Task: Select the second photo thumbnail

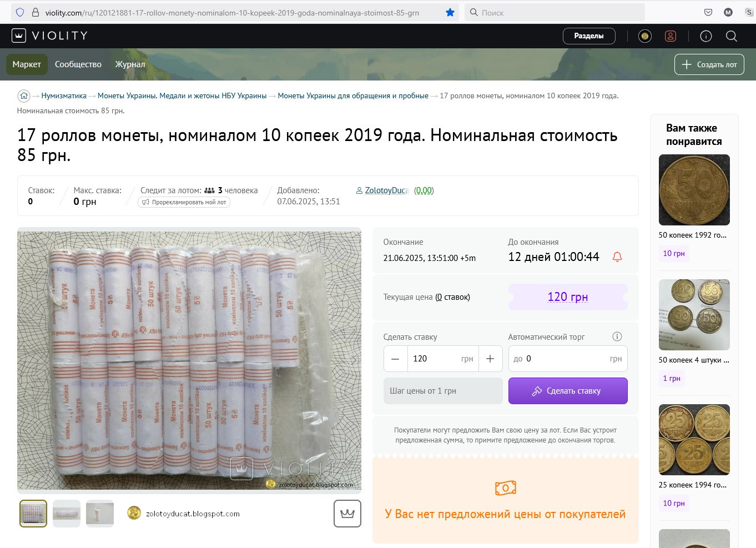Action: click(67, 514)
